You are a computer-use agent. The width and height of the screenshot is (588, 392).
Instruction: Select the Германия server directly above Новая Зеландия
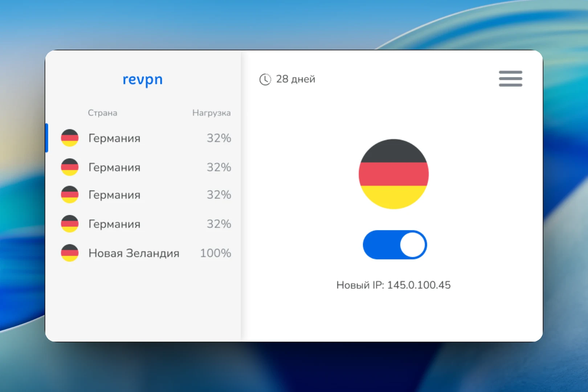click(143, 224)
